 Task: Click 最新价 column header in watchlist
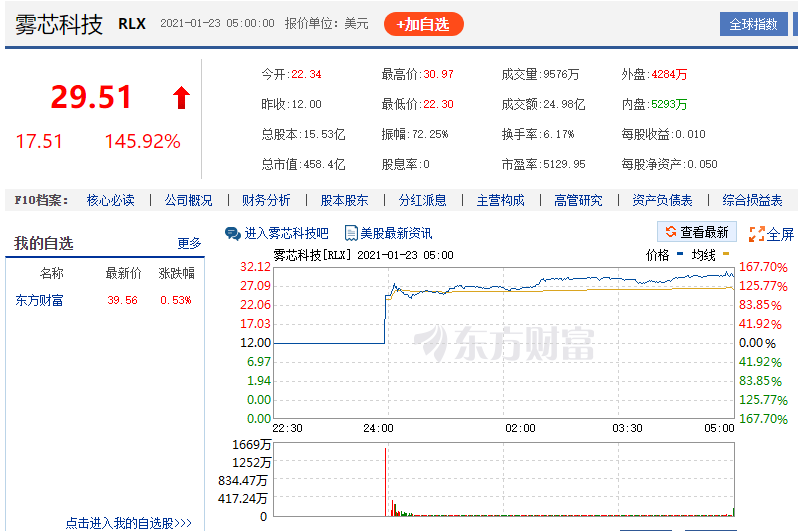point(123,273)
